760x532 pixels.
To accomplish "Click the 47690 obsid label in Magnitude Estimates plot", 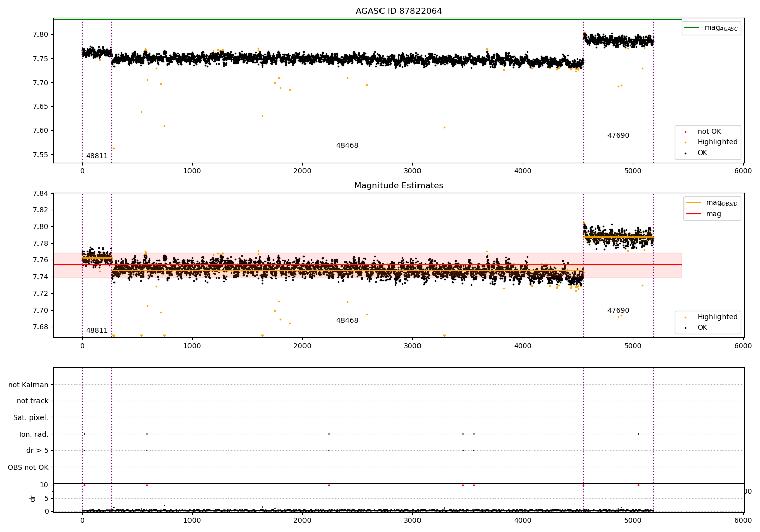I will [x=618, y=311].
